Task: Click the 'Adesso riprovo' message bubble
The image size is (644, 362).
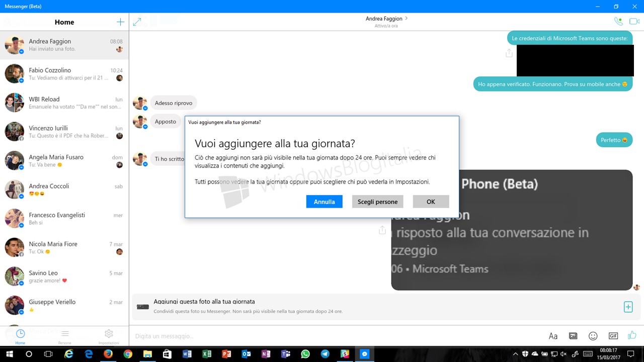Action: pos(174,103)
